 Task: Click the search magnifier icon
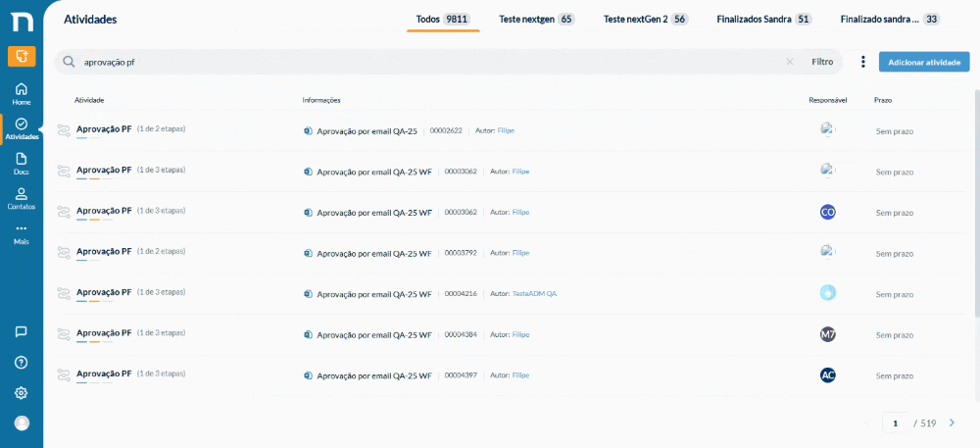(70, 62)
